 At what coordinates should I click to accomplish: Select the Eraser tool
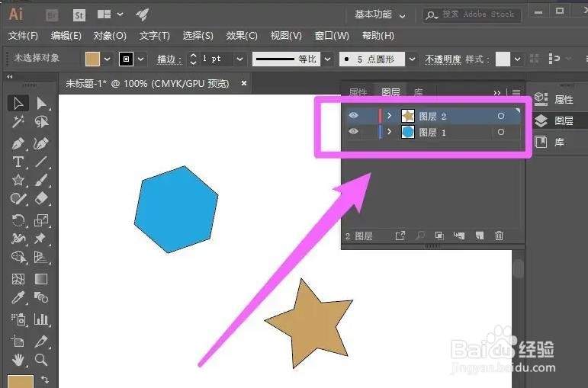[41, 198]
